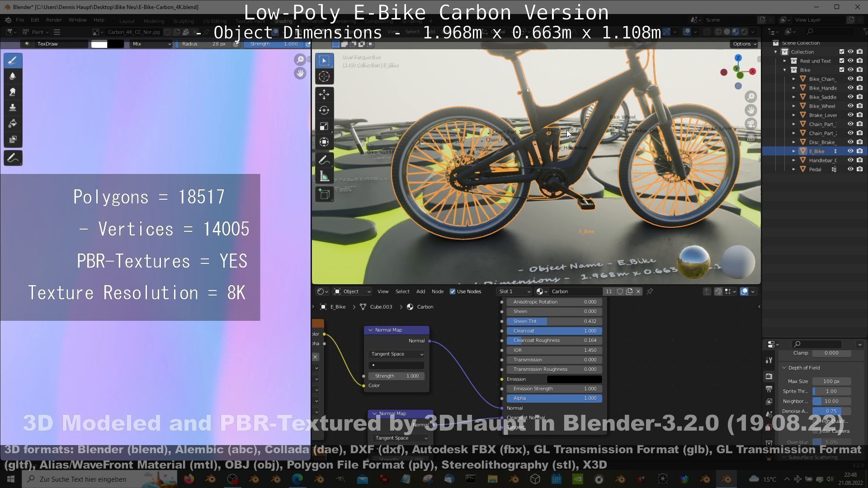Activate the 3D Cursor tool
The height and width of the screenshot is (488, 868).
pos(324,76)
